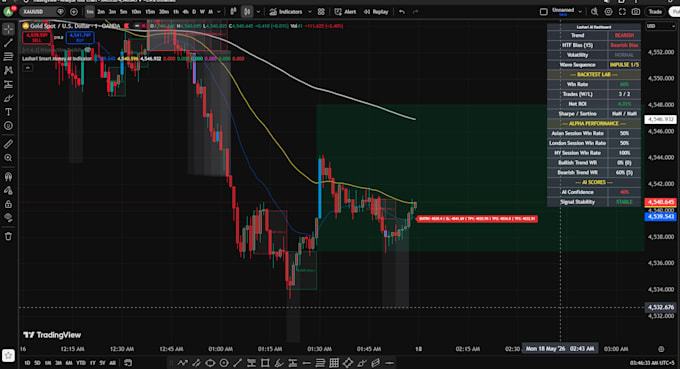The height and width of the screenshot is (369, 680).
Task: Open the chart style dropdown arrow
Action: 258,12
